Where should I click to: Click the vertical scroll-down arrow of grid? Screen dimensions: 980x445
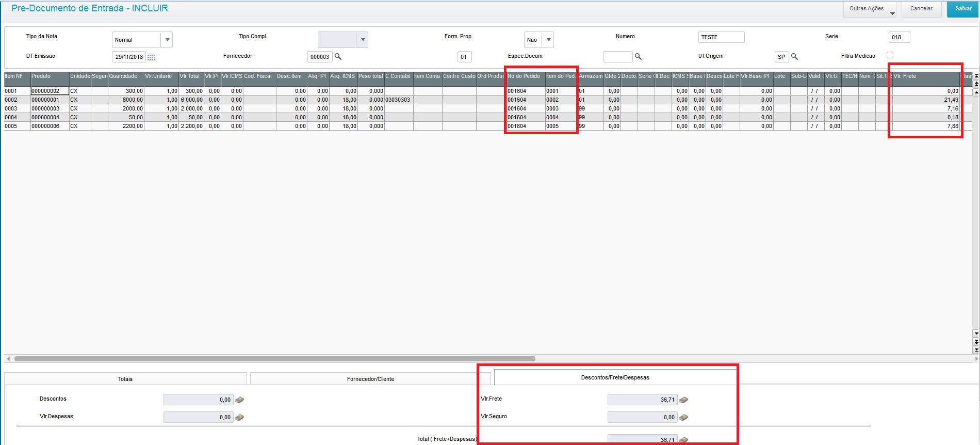(x=975, y=333)
